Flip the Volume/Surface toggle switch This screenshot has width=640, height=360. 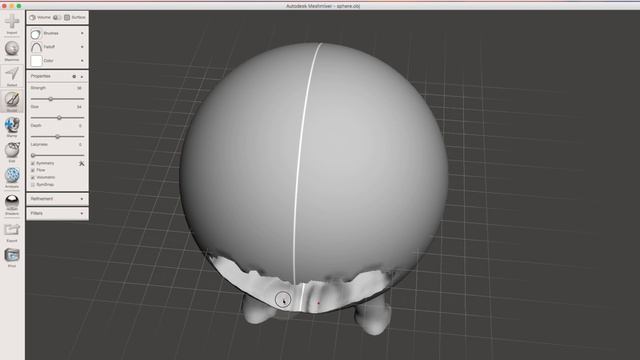point(57,18)
